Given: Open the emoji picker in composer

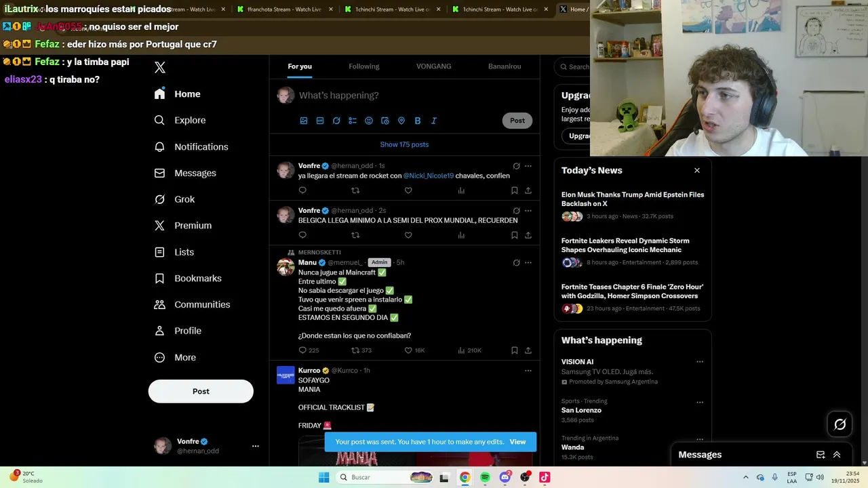Looking at the screenshot, I should [x=369, y=121].
